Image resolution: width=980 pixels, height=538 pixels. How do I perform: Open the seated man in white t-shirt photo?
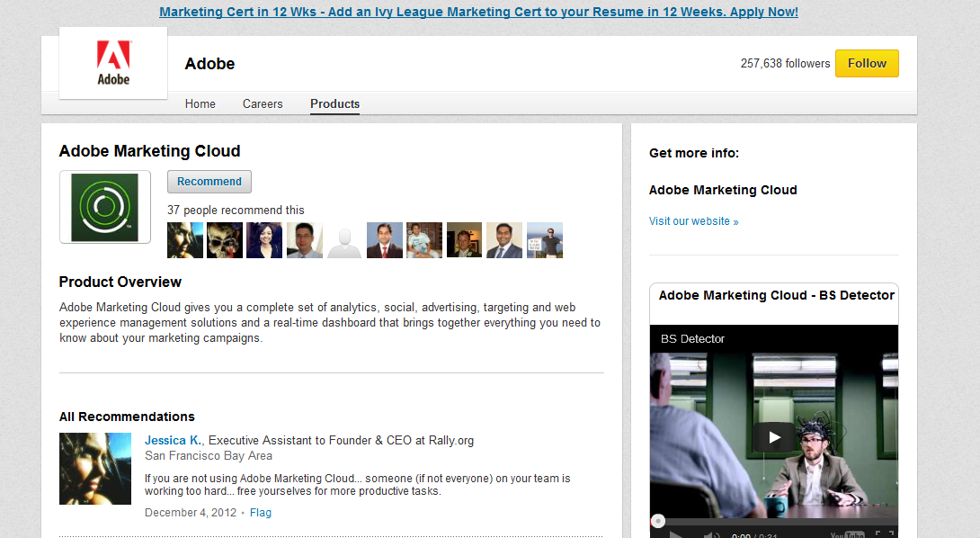point(424,240)
